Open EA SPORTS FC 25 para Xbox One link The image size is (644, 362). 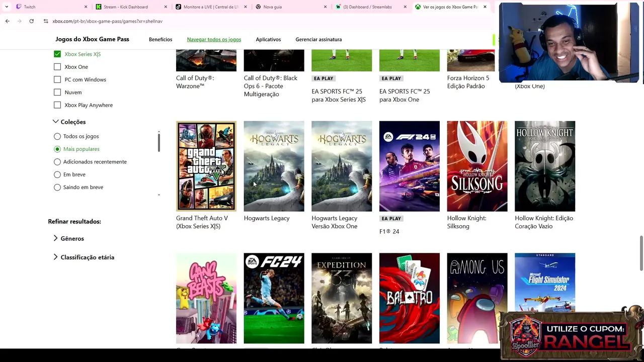[x=405, y=96]
